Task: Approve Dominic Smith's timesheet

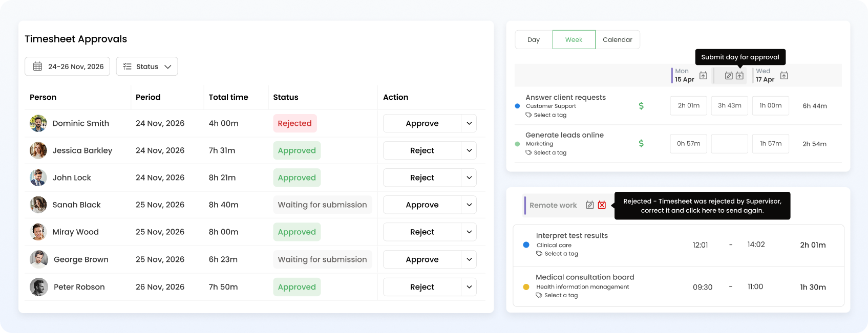Action: pos(422,123)
